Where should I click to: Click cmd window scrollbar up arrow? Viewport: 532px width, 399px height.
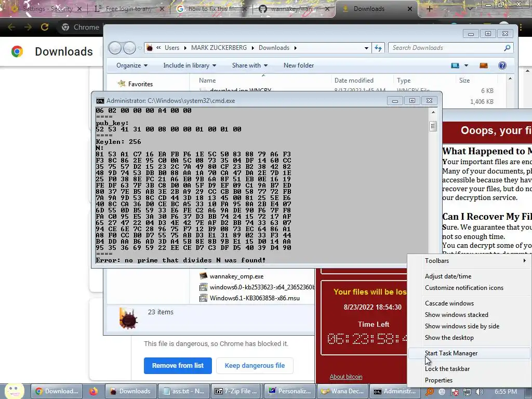point(433,112)
